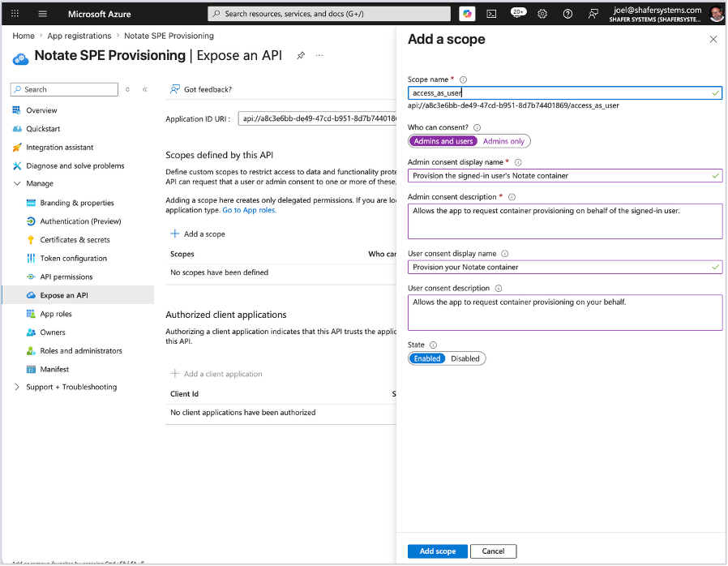Select Admins only consent option
Screen dimensions: 728x566
[x=503, y=141]
